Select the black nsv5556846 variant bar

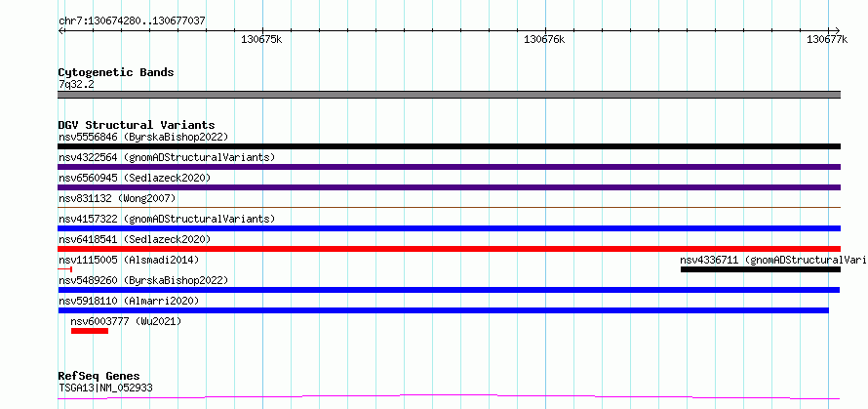449,146
